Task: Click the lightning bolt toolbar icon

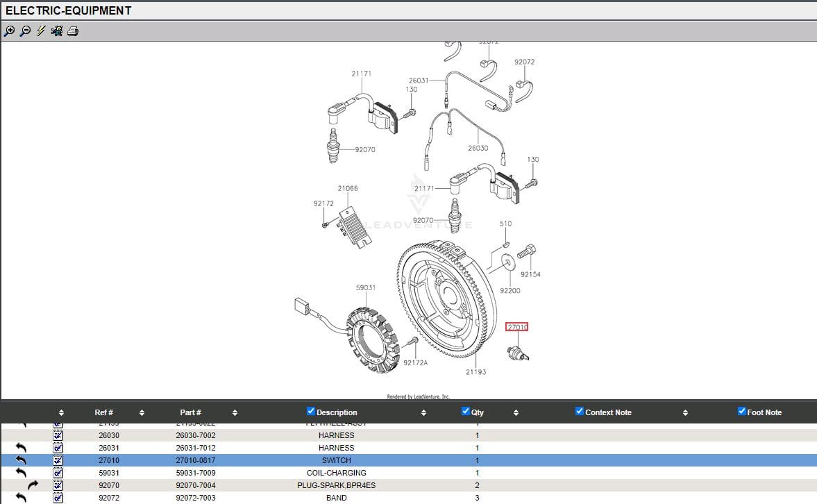Action: [41, 31]
